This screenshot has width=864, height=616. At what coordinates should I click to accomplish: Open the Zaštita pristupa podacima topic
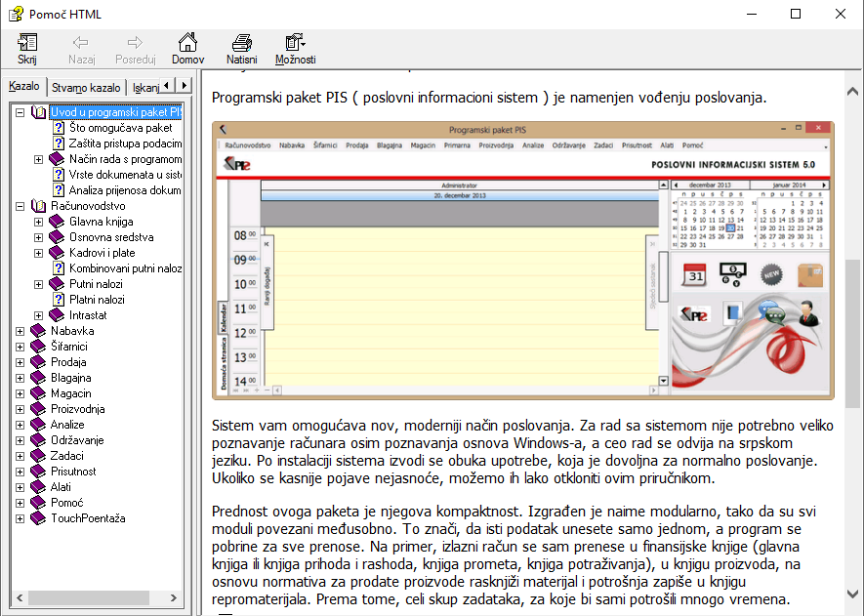point(125,144)
